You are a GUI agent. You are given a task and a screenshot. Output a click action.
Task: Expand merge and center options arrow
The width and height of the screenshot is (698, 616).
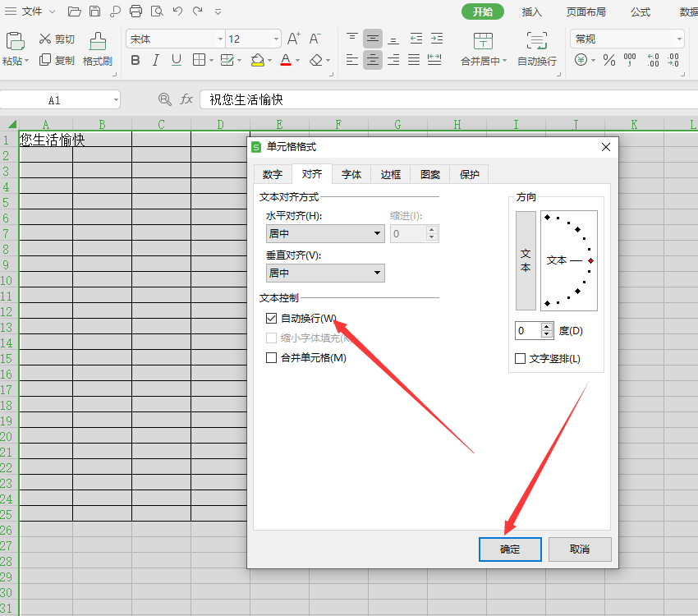click(504, 61)
